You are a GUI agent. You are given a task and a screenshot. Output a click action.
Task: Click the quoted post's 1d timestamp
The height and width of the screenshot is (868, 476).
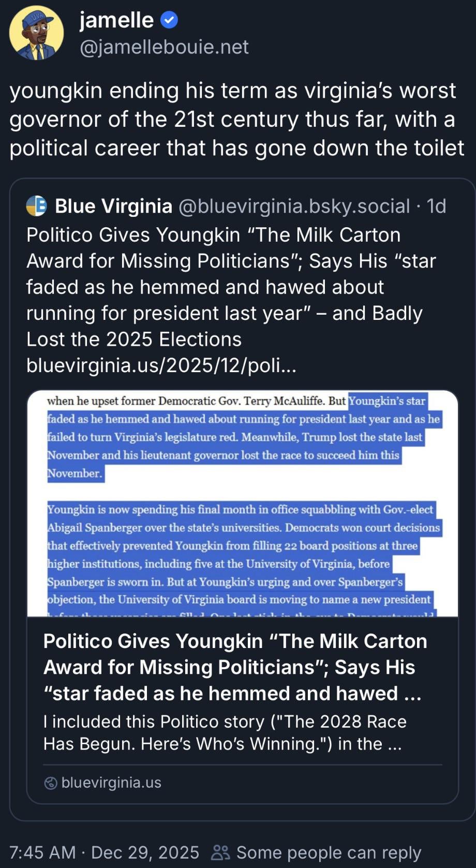(x=436, y=206)
